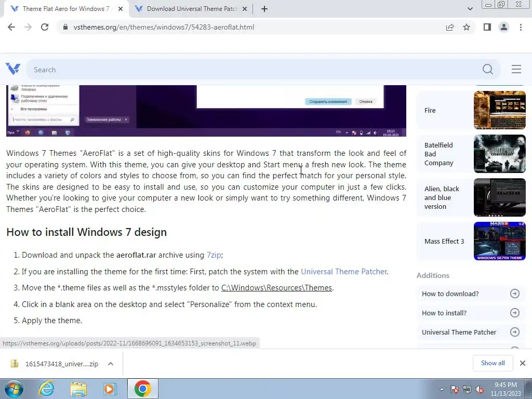This screenshot has width=532, height=399.
Task: Reload the current page
Action: (x=45, y=27)
